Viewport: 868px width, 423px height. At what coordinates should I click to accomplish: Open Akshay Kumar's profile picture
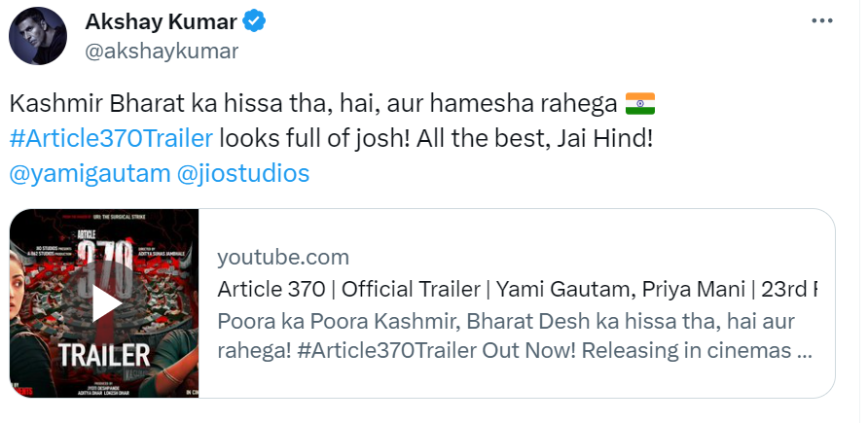pos(39,36)
